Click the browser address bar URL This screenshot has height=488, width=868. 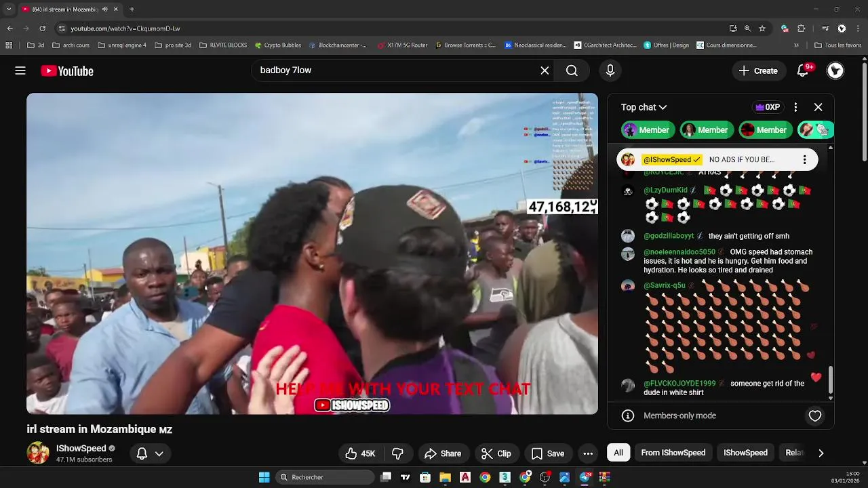click(125, 28)
